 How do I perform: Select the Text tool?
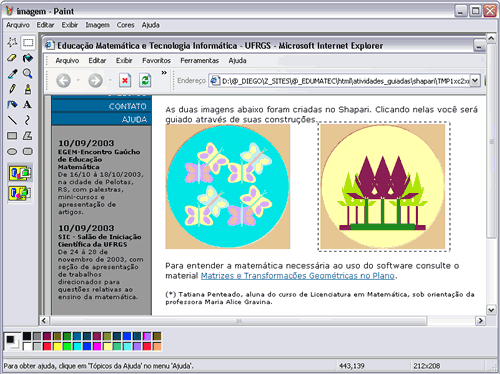(28, 105)
